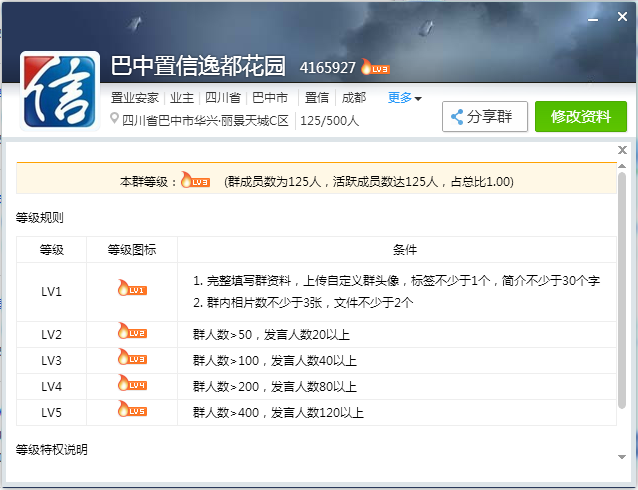The height and width of the screenshot is (490, 638).
Task: Click the group avatar with the 信 logo
Action: 60,91
